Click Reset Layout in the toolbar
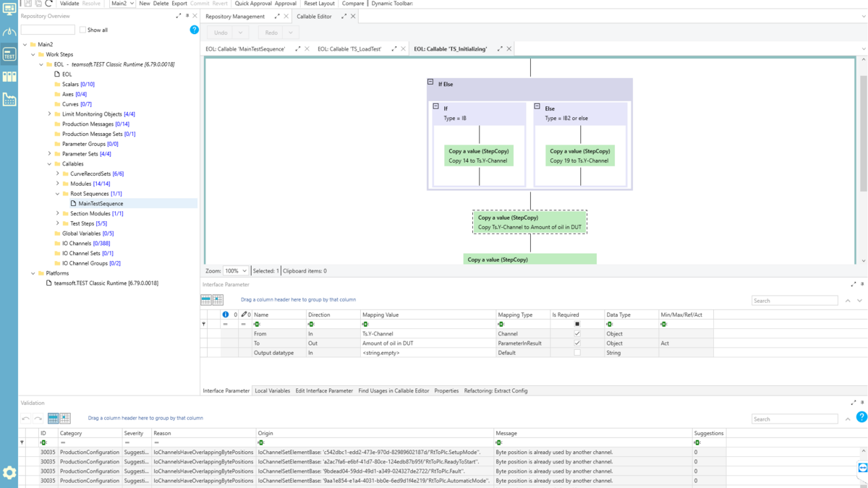 coord(319,4)
